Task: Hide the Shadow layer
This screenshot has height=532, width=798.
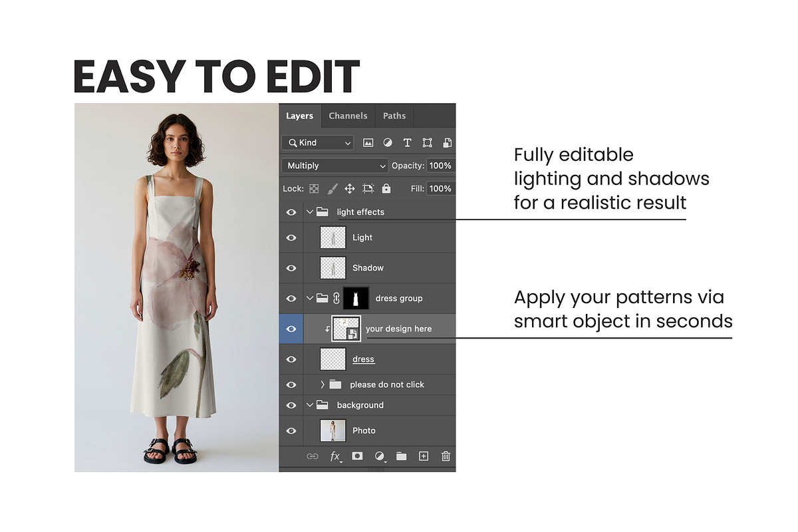Action: tap(291, 268)
